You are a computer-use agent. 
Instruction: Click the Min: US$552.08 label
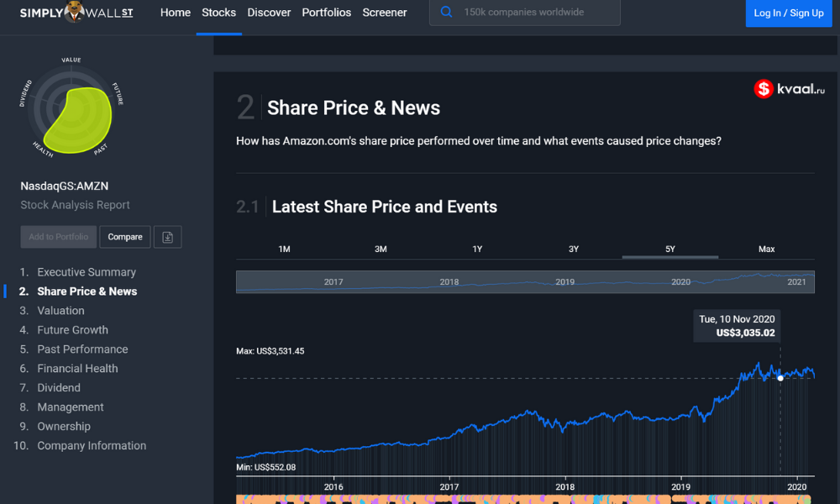265,467
